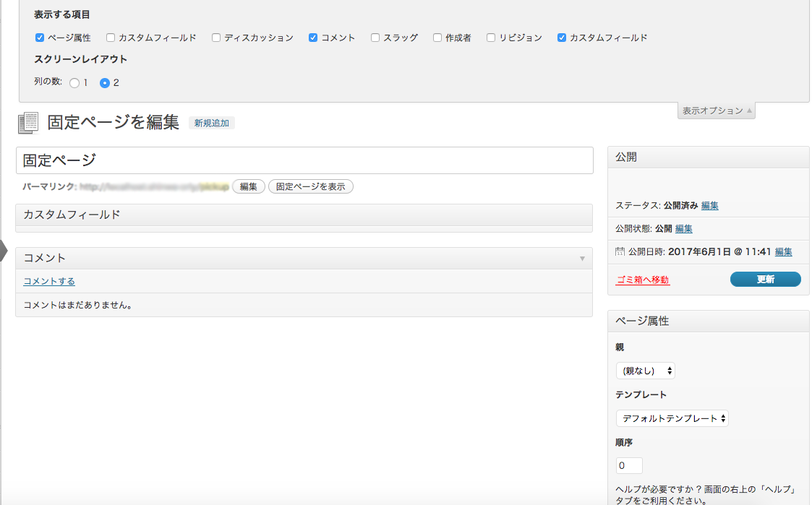Screen dimensions: 812x505
Task: Click the page icon beside 固定ページを編集 heading
Action: click(x=28, y=123)
